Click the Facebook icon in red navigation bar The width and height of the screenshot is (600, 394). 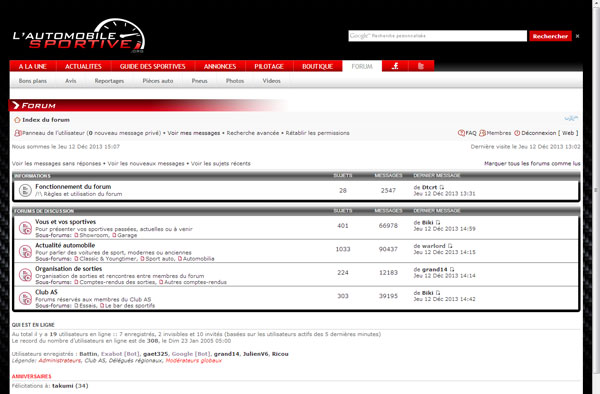pyautogui.click(x=395, y=66)
